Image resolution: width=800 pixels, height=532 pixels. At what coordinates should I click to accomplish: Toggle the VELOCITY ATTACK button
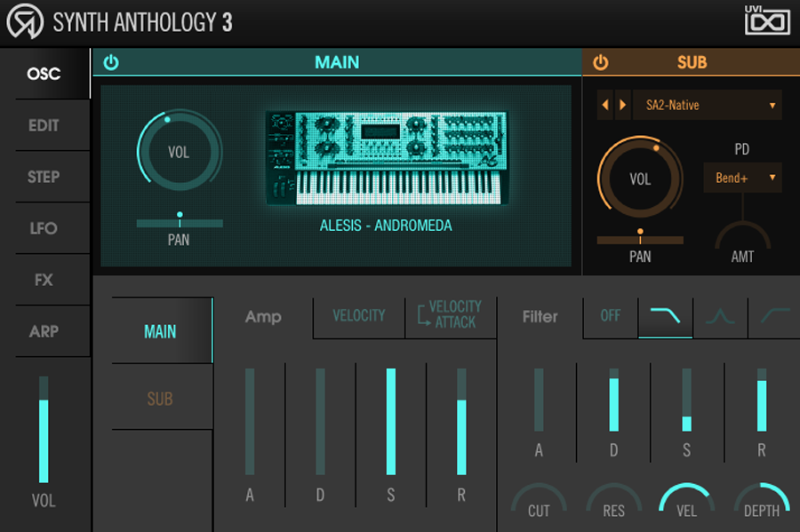point(450,315)
